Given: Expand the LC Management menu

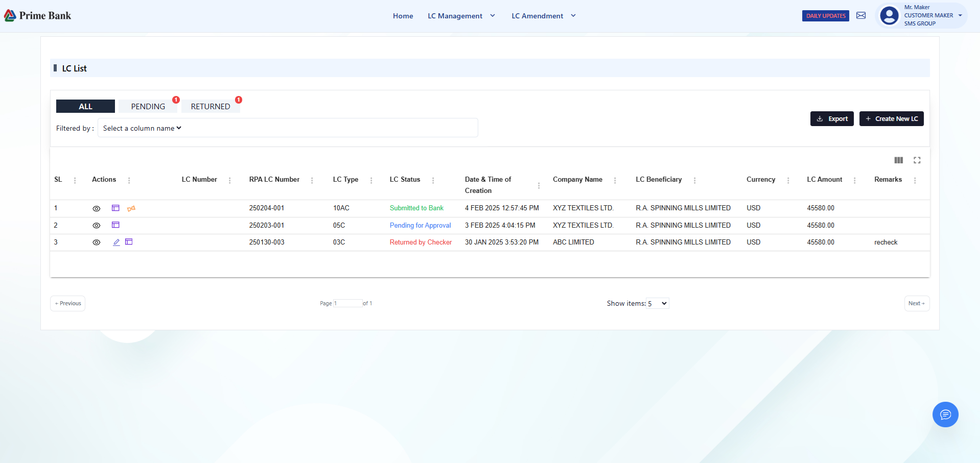Looking at the screenshot, I should 461,16.
